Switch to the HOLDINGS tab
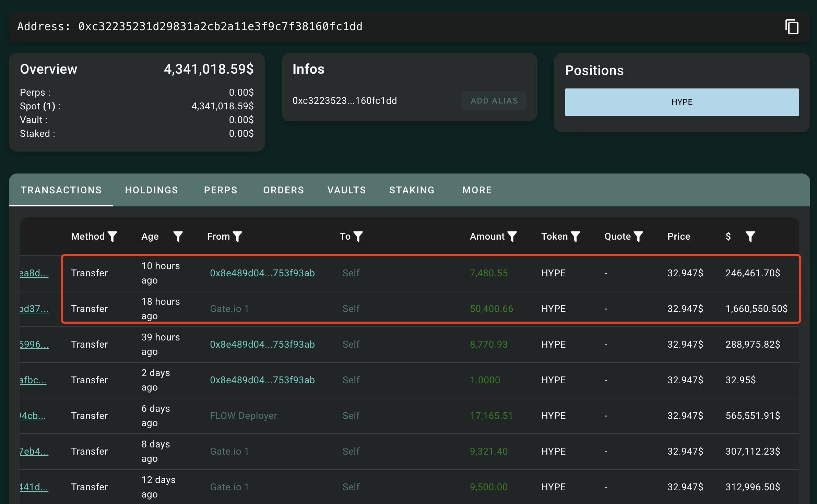Image resolution: width=817 pixels, height=504 pixels. point(151,190)
